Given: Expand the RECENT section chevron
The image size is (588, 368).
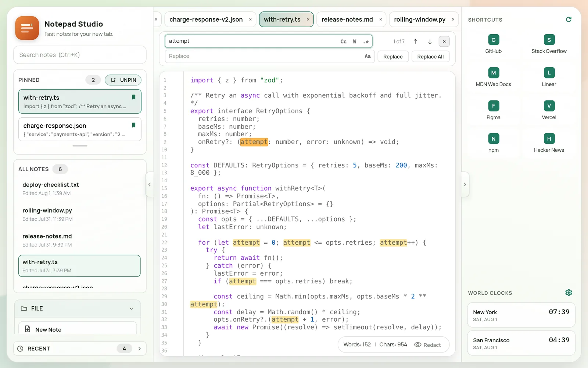Looking at the screenshot, I should [x=139, y=348].
